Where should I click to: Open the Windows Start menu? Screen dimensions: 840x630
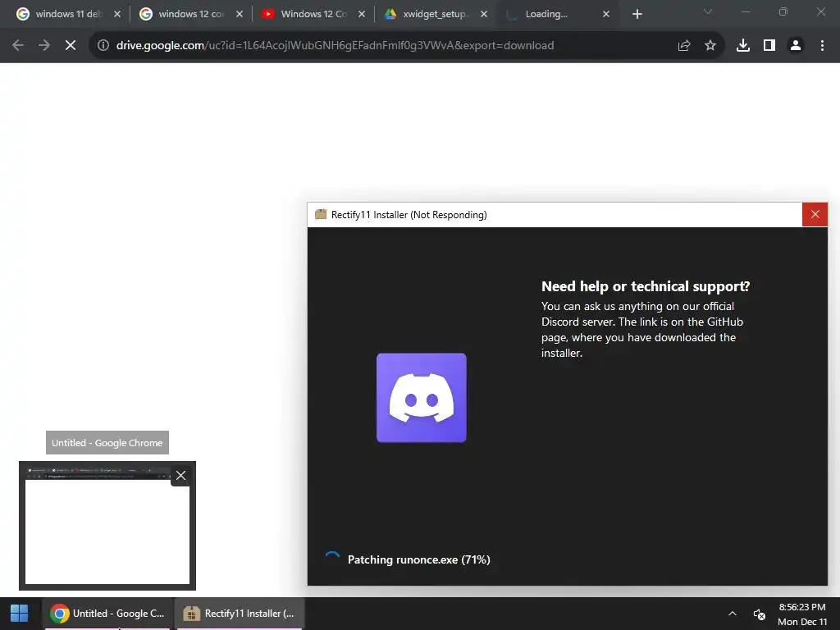point(20,614)
